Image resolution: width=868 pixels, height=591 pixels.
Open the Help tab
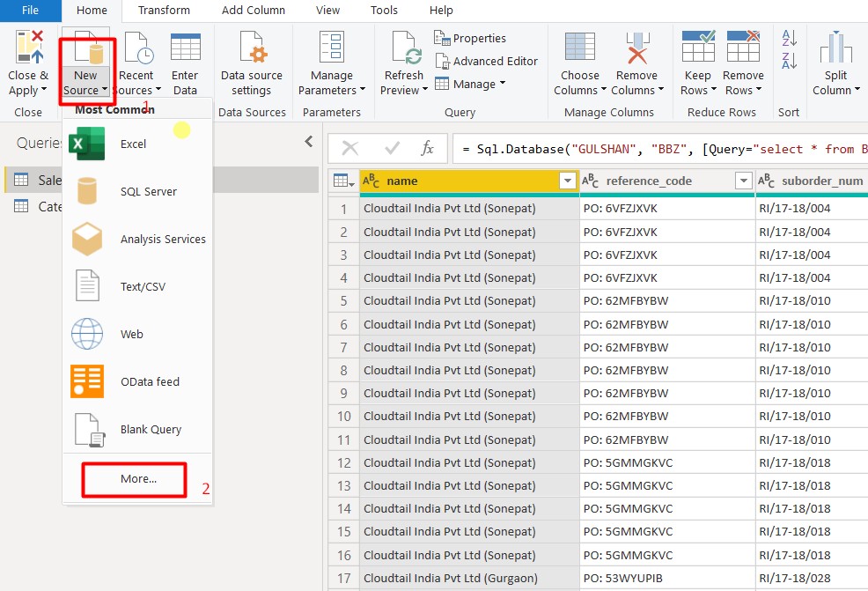pos(441,11)
